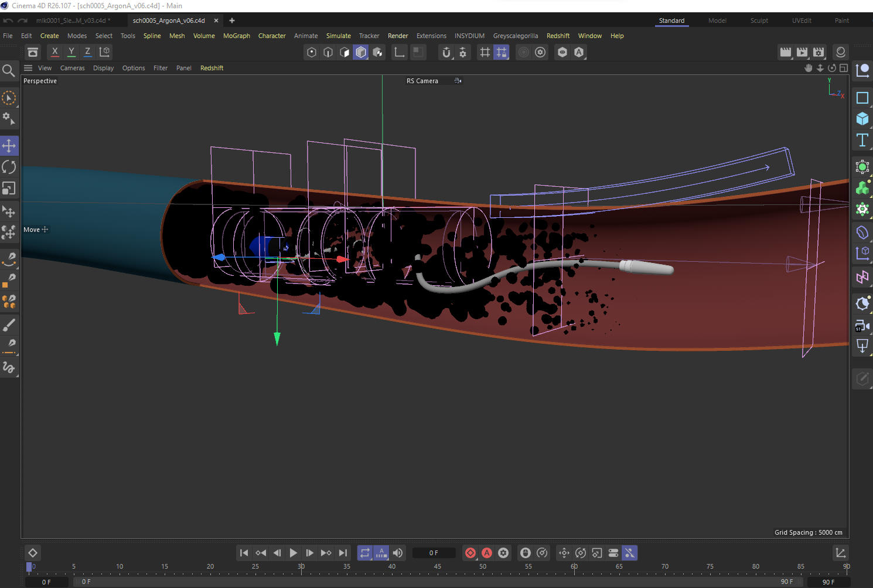Select the Scale tool in left toolbar
873x588 pixels.
(9, 189)
